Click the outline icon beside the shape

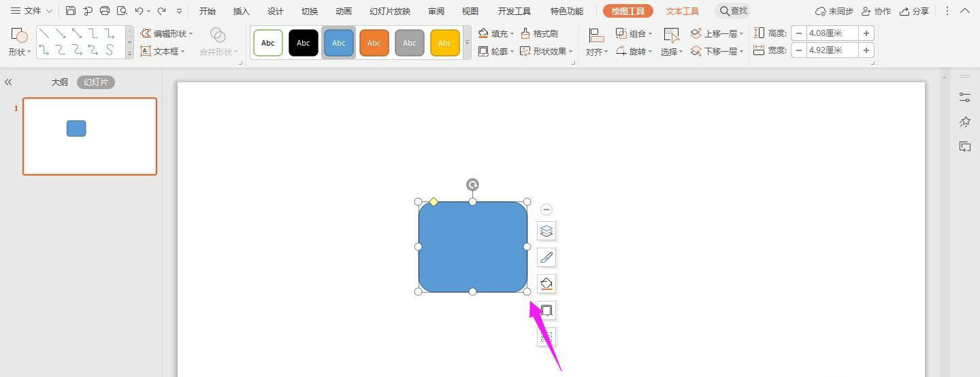(x=546, y=310)
